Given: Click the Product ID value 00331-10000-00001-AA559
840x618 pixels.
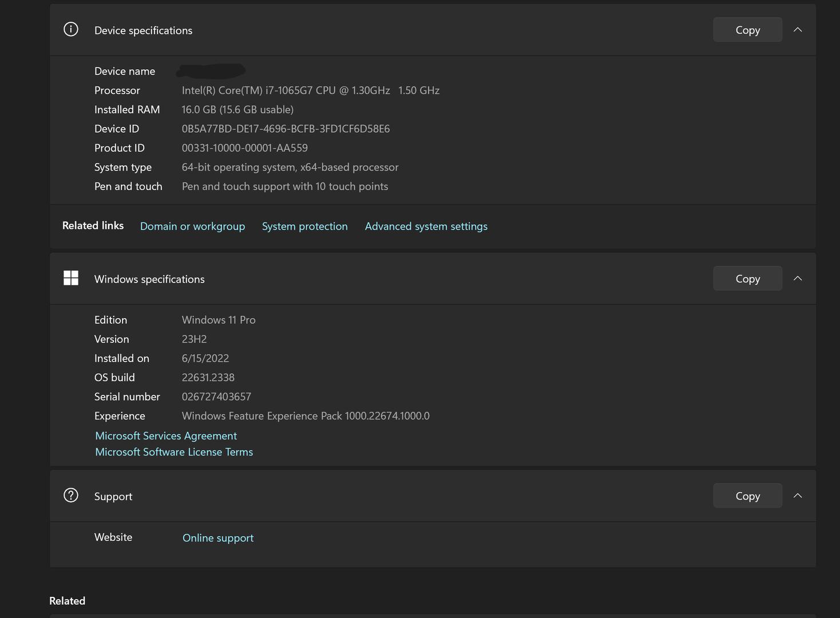Looking at the screenshot, I should 245,148.
